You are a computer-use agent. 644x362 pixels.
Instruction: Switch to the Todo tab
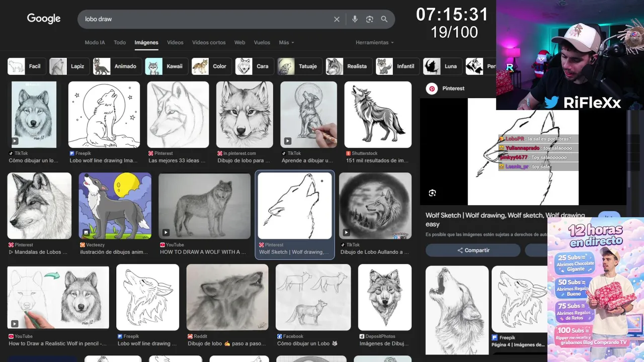120,43
